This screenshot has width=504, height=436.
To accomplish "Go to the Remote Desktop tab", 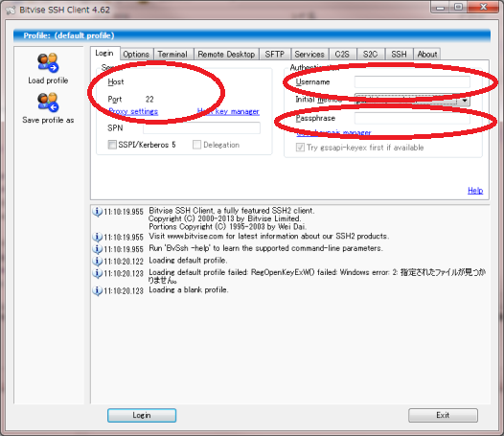I will (226, 55).
